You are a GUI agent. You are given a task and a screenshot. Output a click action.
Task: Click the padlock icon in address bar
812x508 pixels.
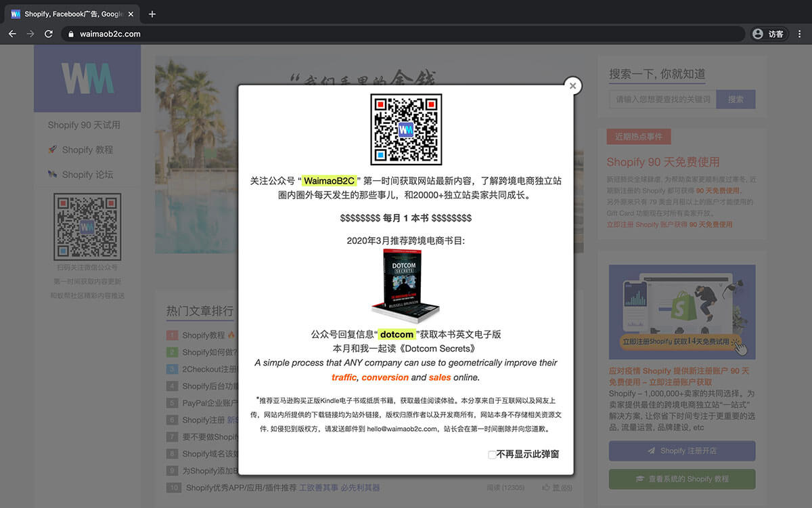pyautogui.click(x=70, y=34)
